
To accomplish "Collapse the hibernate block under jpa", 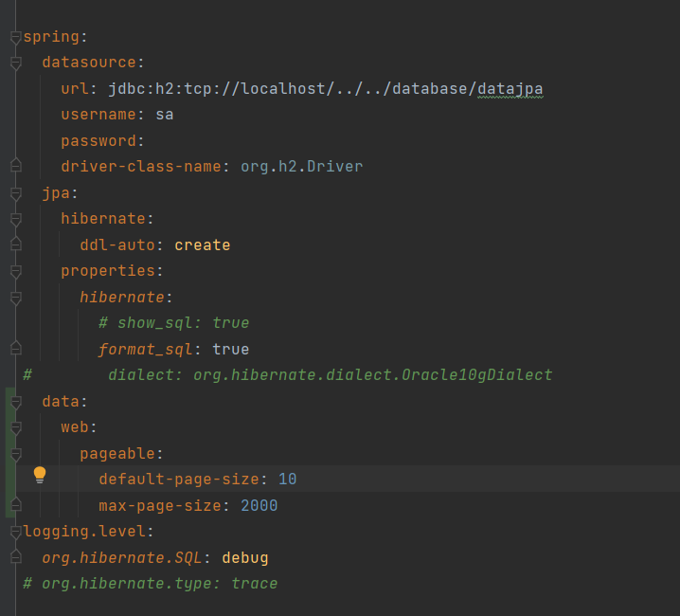I will (x=15, y=220).
